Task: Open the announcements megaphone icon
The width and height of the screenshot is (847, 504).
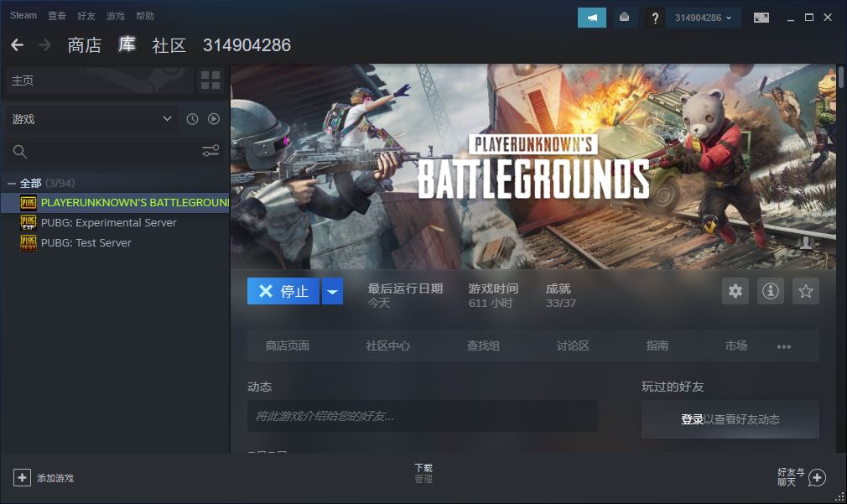Action: pos(592,18)
